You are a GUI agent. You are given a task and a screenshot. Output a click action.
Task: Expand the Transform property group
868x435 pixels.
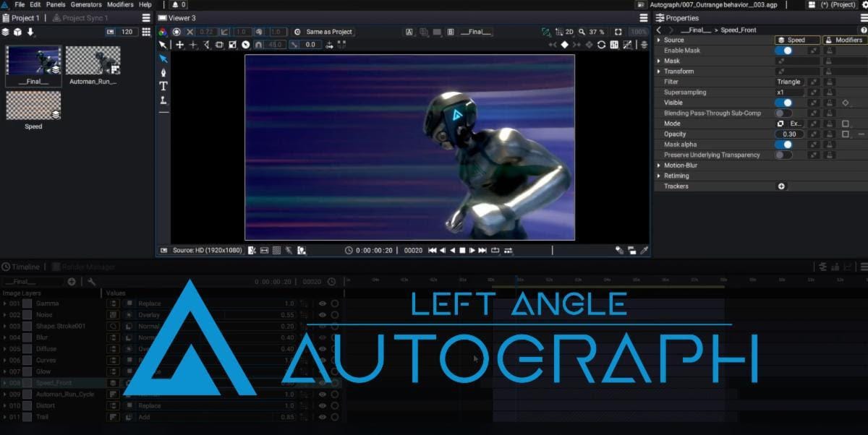[x=659, y=72]
